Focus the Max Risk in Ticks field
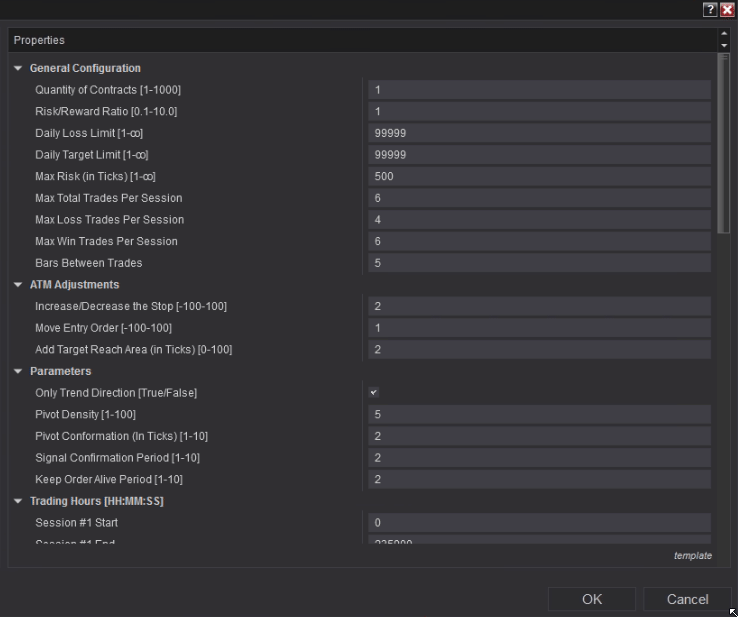Viewport: 738px width, 617px height. tap(539, 176)
